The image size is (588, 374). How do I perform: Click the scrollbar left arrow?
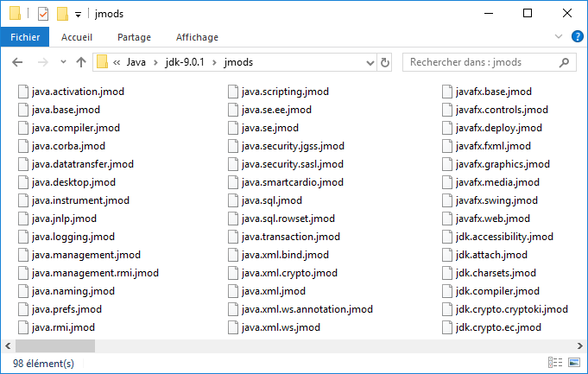pyautogui.click(x=8, y=345)
